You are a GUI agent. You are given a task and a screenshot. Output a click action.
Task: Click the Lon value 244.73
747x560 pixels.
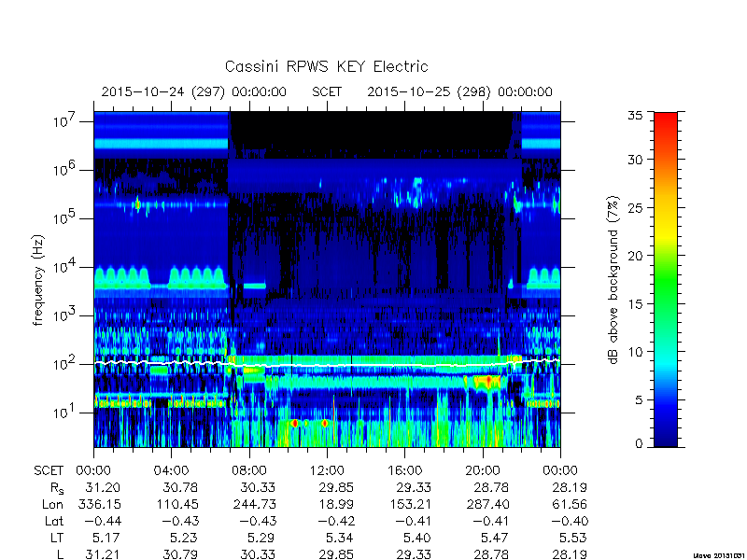(x=254, y=504)
